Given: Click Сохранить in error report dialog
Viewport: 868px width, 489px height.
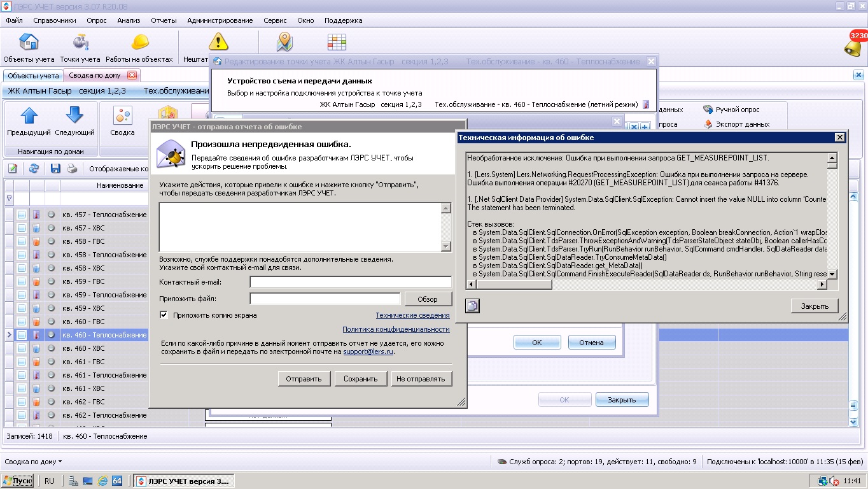Looking at the screenshot, I should tap(361, 378).
